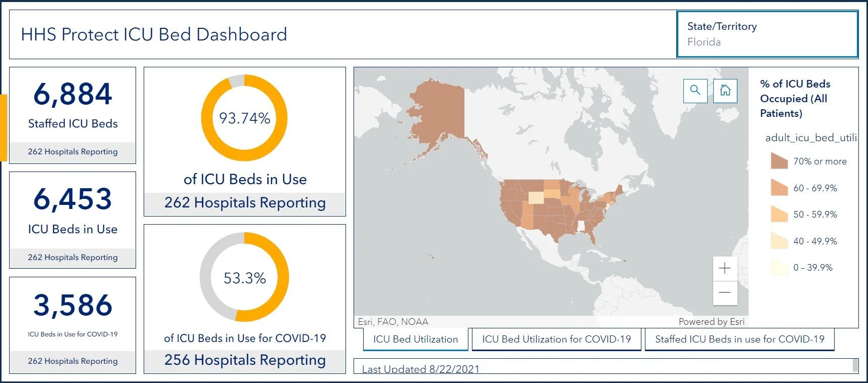Screen dimensions: 868x383
Task: Click the Last Updated panel scrollbar
Action: (855, 365)
